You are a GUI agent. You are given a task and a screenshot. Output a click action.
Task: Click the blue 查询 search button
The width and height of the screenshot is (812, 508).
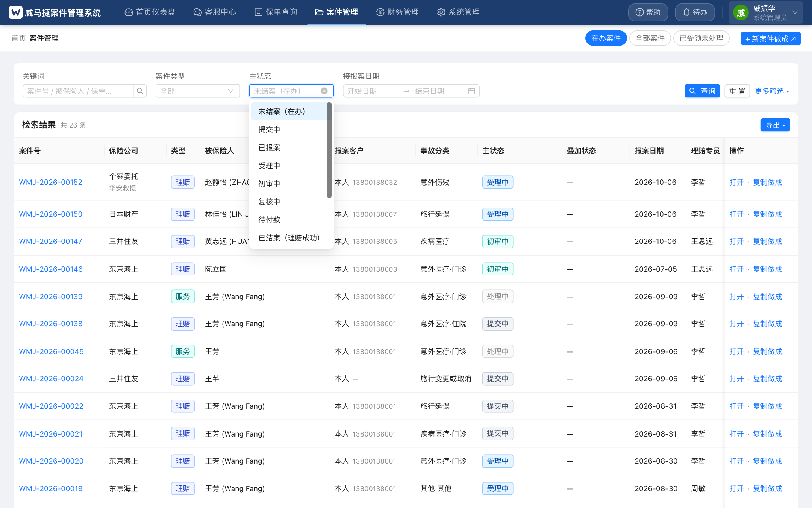(x=702, y=91)
